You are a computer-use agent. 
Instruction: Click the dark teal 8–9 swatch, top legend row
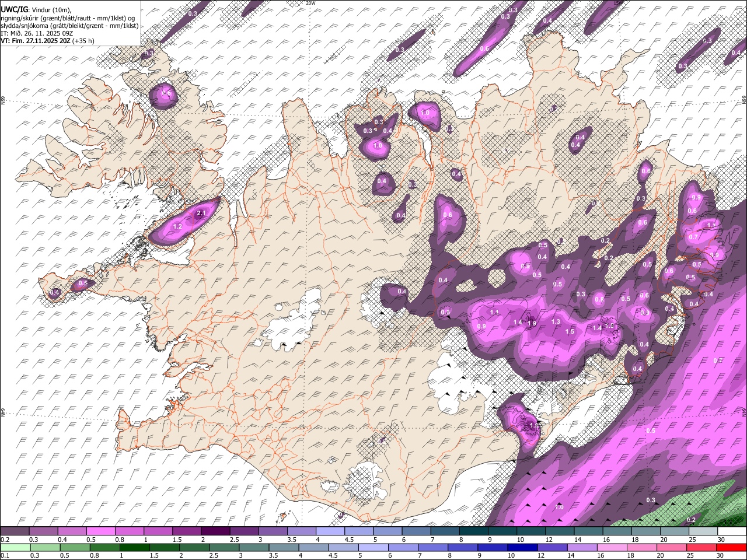[474, 531]
